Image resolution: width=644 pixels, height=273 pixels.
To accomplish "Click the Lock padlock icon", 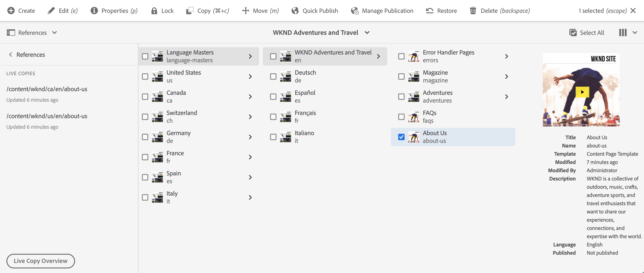I will (154, 11).
